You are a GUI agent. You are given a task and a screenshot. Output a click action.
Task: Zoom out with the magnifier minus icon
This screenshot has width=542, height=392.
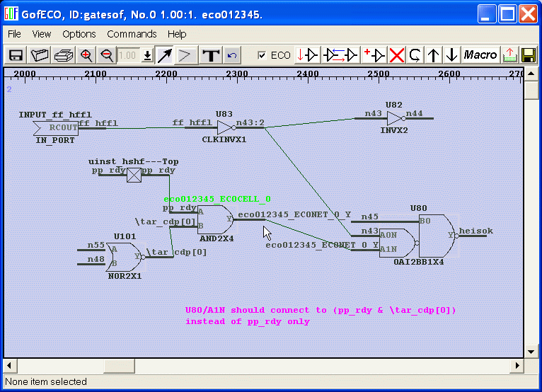coord(107,55)
